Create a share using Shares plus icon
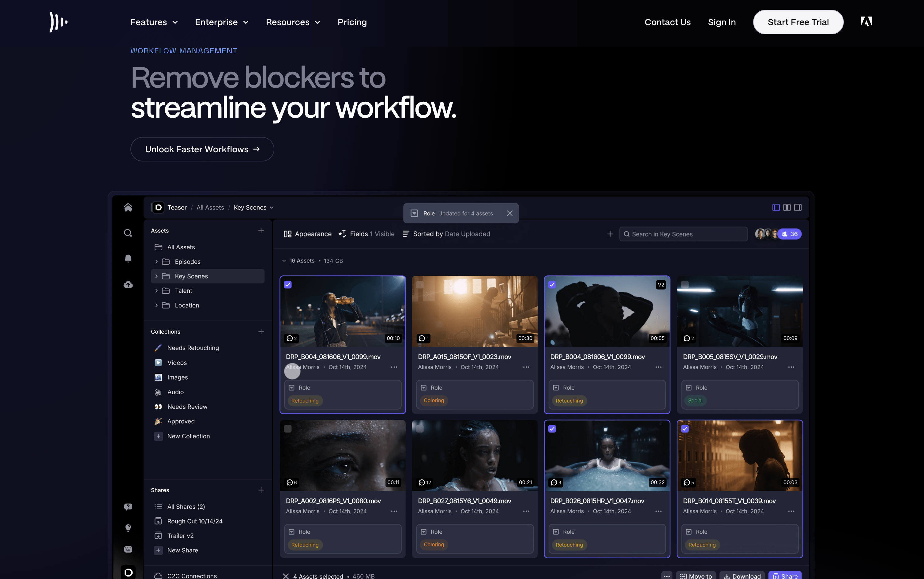The width and height of the screenshot is (924, 579). (x=261, y=490)
